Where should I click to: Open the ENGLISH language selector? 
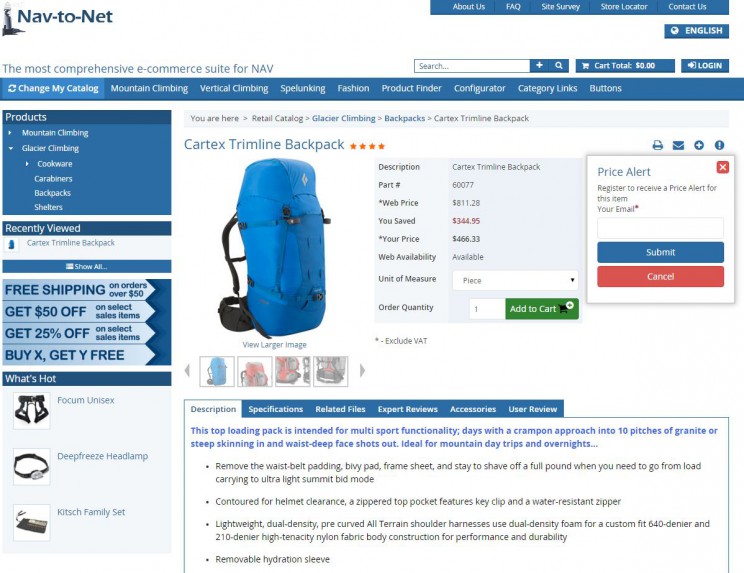click(x=696, y=31)
